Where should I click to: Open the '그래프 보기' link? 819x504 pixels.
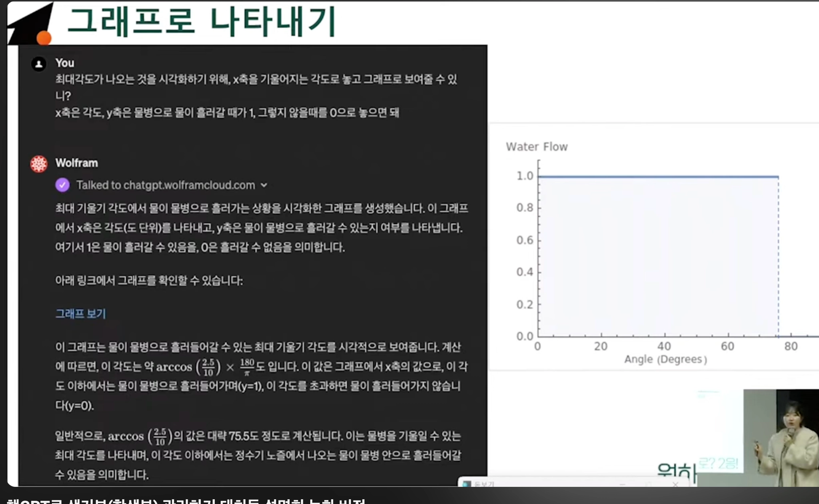80,314
